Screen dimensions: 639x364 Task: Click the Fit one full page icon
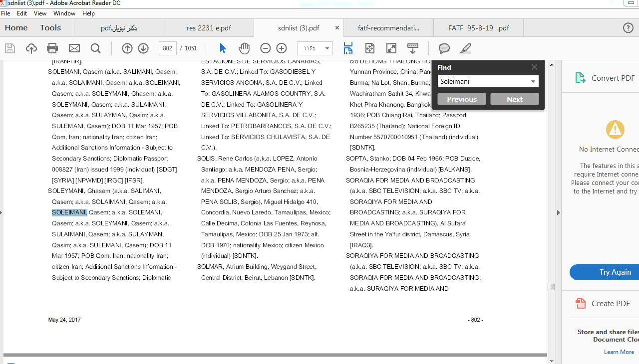(x=370, y=48)
